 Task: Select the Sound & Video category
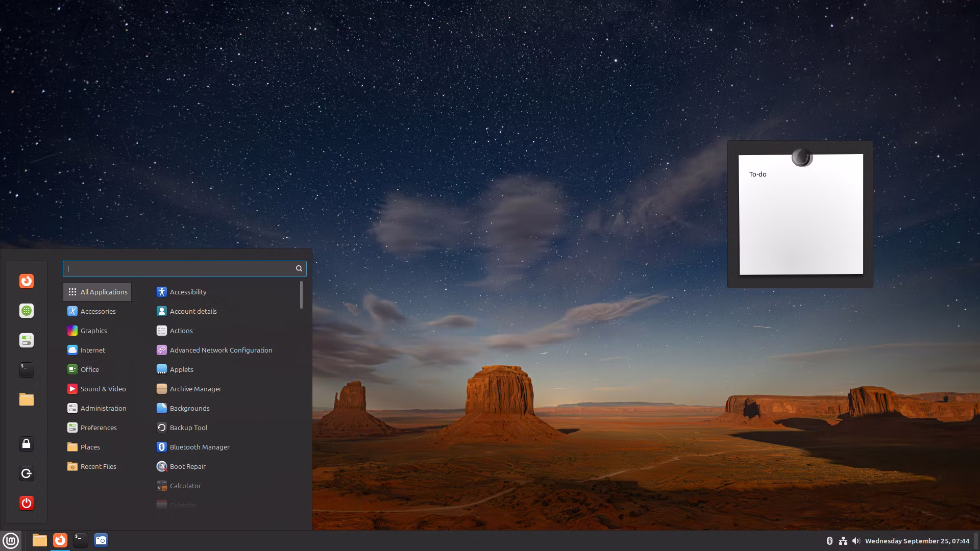(x=103, y=389)
